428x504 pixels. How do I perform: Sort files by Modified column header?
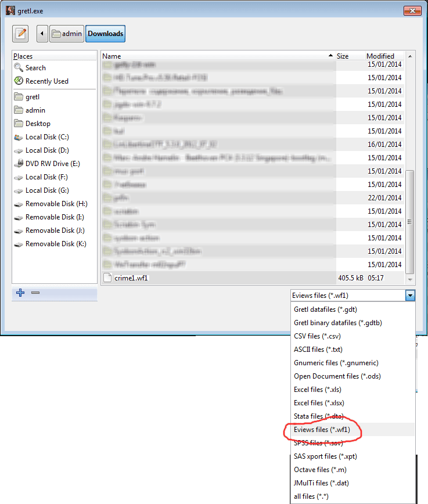coord(380,56)
